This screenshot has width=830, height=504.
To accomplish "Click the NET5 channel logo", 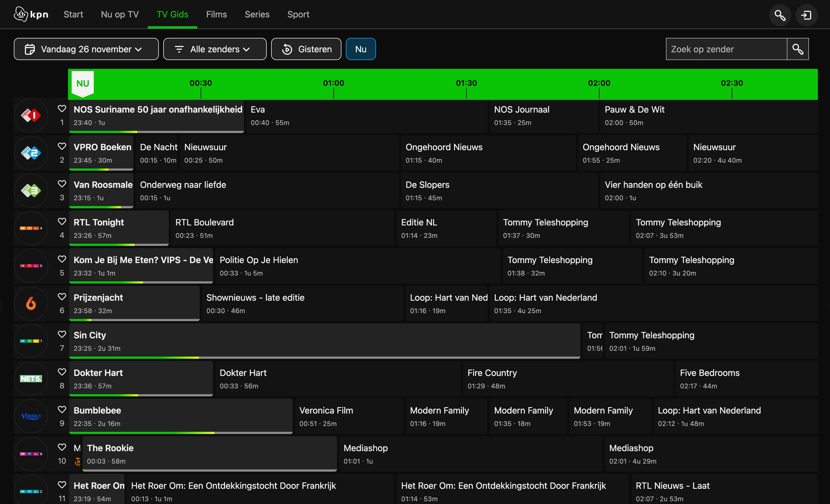I will (x=31, y=379).
